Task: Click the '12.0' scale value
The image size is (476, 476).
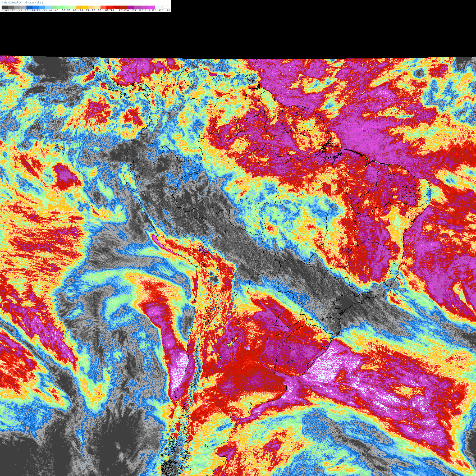Action: pyautogui.click(x=154, y=10)
